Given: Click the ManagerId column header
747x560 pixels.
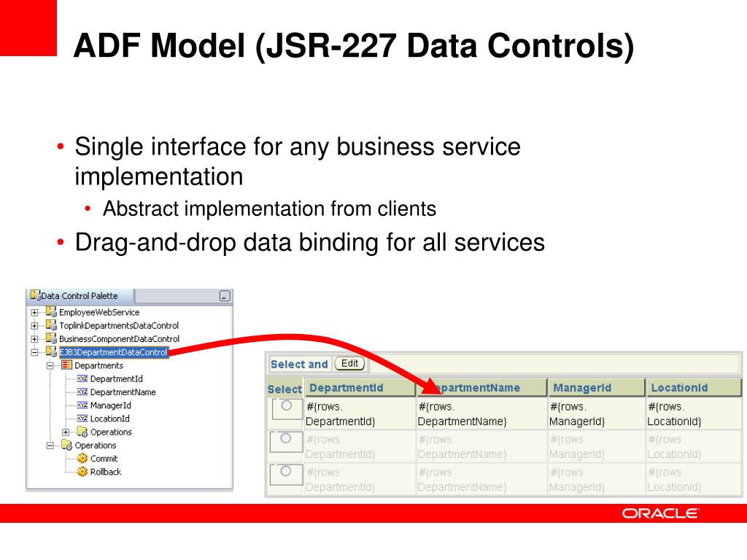Looking at the screenshot, I should tap(595, 388).
